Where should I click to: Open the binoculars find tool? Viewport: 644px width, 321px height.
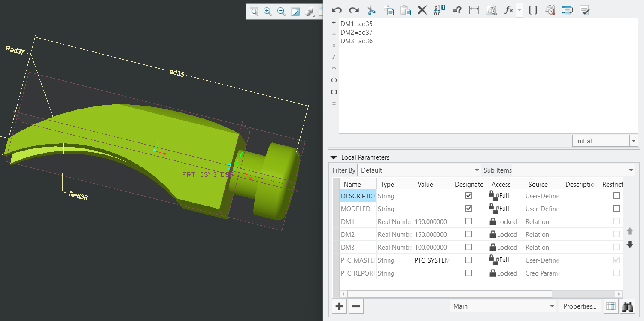pyautogui.click(x=628, y=306)
